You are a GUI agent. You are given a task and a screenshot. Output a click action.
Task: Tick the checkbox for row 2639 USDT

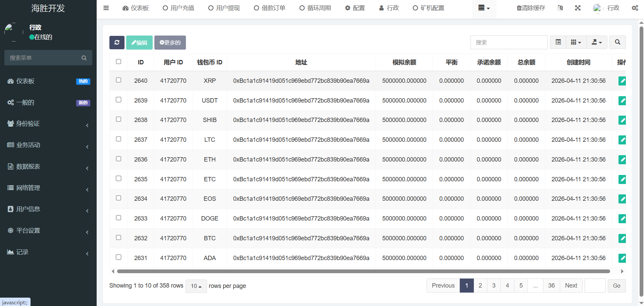pos(118,100)
